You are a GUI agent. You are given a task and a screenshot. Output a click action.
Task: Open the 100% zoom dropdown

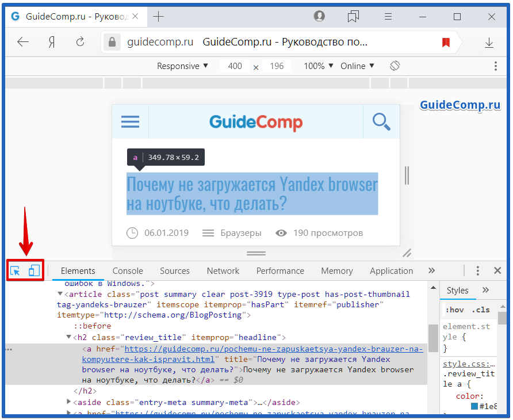(319, 66)
